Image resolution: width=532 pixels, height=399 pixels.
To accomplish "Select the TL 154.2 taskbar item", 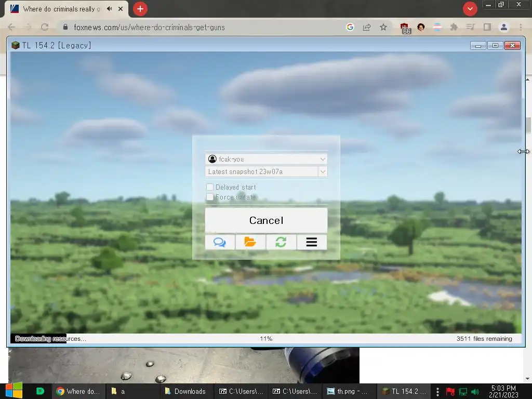I will point(404,391).
